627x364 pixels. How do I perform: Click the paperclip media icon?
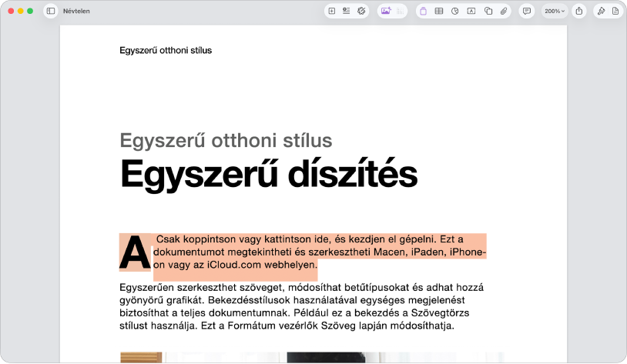click(x=504, y=12)
